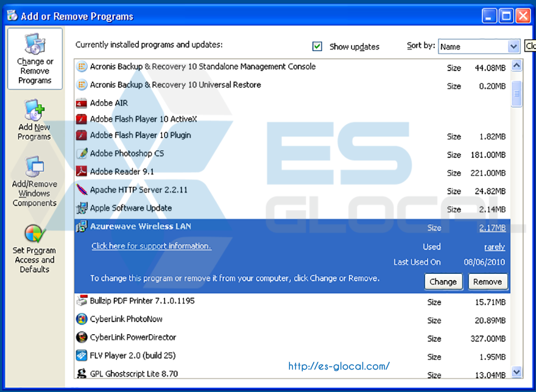Click Azurewave Wireless LAN icon
This screenshot has height=392, width=536.
[x=82, y=226]
